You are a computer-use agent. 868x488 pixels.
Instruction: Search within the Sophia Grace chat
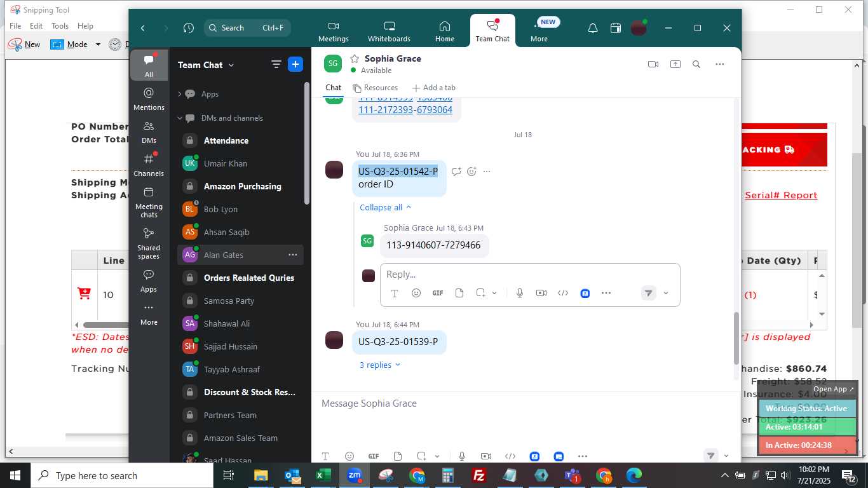696,64
